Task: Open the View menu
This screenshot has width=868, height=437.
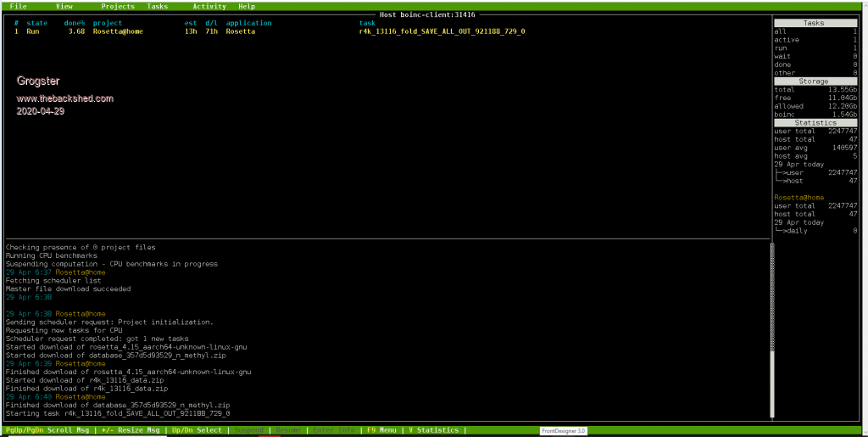Action: pyautogui.click(x=64, y=6)
